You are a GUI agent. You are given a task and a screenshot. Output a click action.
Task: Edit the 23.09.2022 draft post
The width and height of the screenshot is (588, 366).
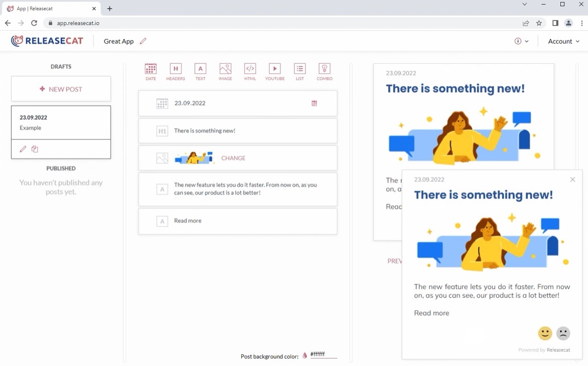(23, 149)
